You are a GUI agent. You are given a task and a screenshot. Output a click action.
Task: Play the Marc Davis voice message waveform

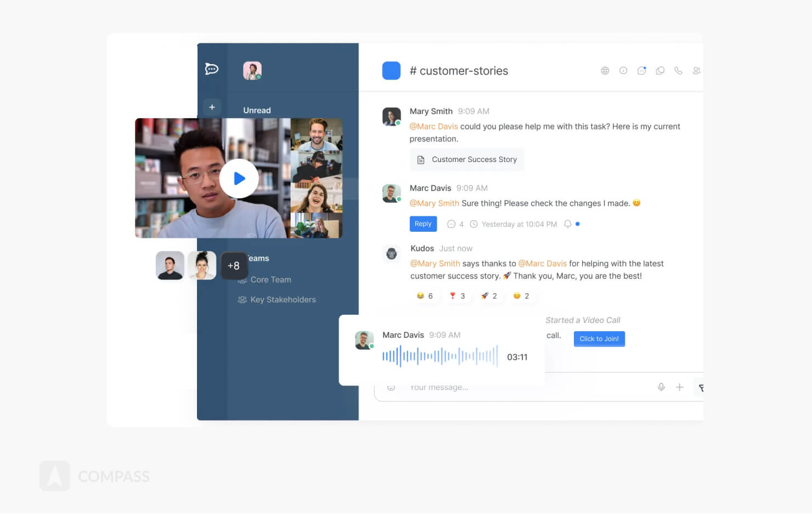(x=440, y=356)
